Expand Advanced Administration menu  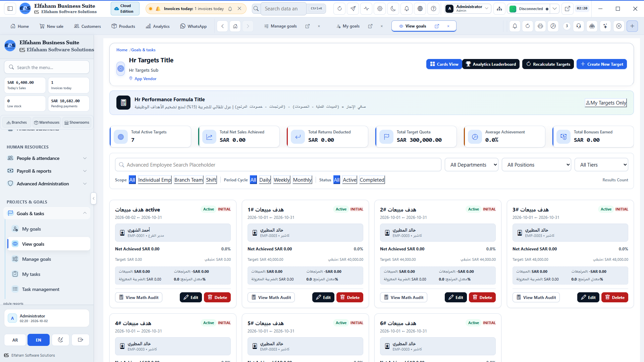tap(47, 184)
